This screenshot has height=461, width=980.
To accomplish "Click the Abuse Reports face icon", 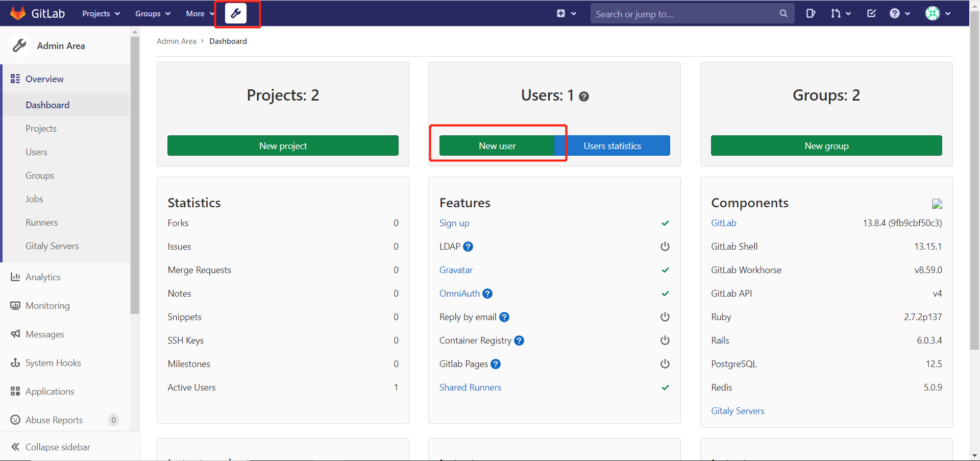I will point(15,420).
